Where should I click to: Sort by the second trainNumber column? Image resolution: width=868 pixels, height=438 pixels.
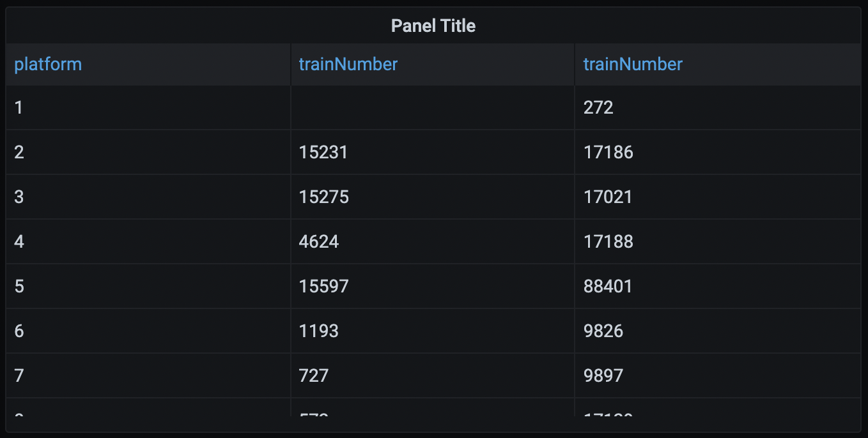pos(632,64)
